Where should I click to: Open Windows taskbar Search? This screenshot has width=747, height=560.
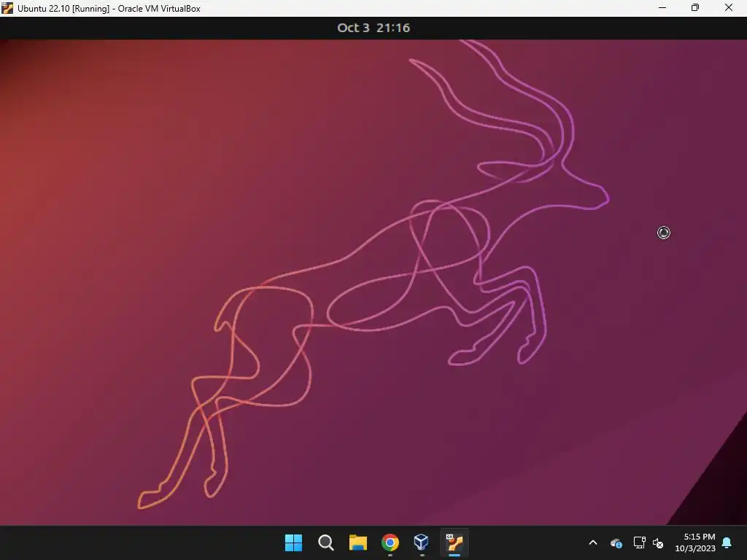coord(326,542)
